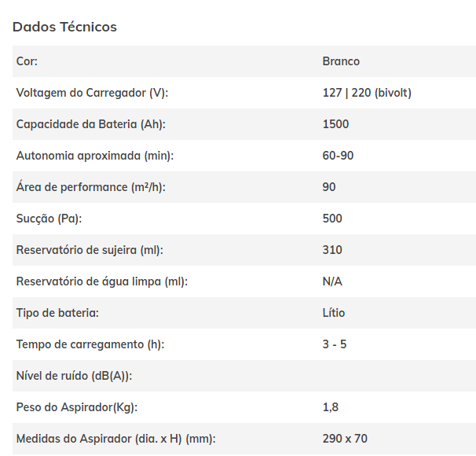Screen dimensions: 476x456
Task: Click the "Área de performance (m²/h):" label
Action: point(91,187)
